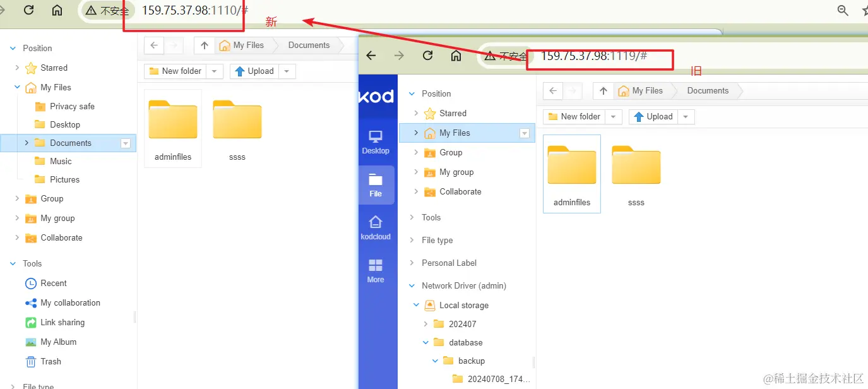This screenshot has width=868, height=389.
Task: Expand Group in back window tree
Action: click(17, 198)
